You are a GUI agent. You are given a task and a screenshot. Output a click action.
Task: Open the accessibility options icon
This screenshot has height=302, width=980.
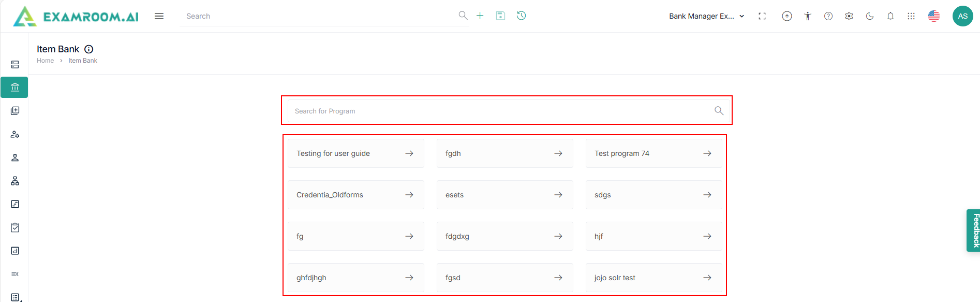click(x=807, y=16)
